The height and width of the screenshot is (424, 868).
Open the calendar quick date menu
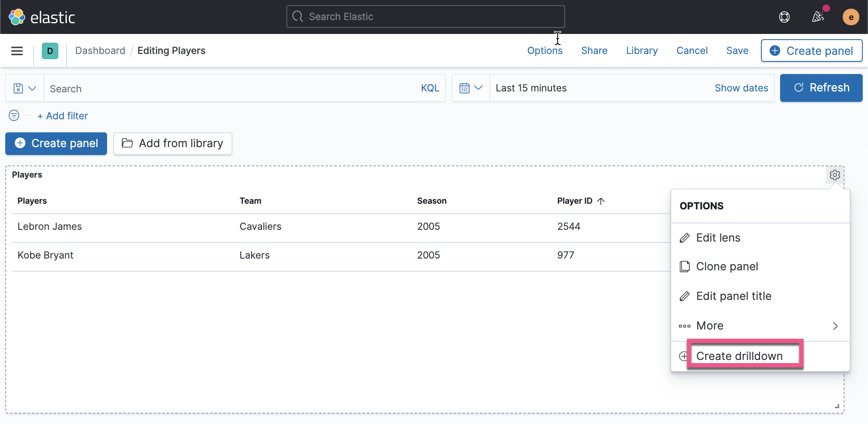(471, 88)
